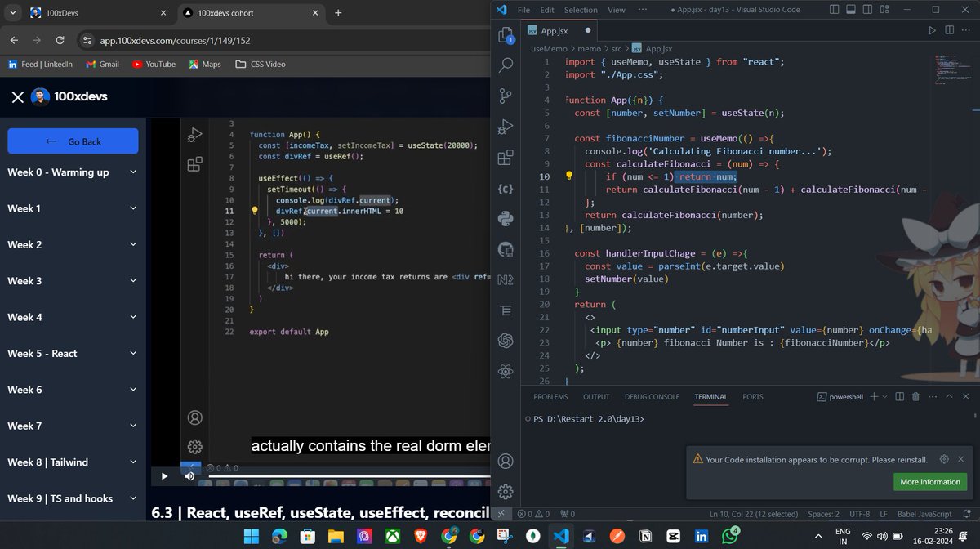Switch to the PROBLEMS panel tab
This screenshot has height=549, width=980.
pyautogui.click(x=550, y=397)
